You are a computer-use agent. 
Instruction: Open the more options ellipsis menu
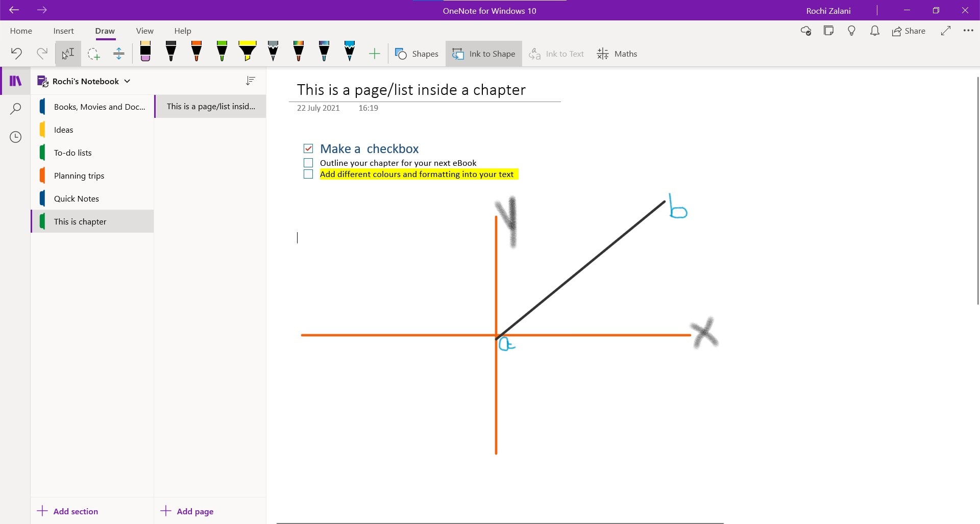click(x=968, y=31)
